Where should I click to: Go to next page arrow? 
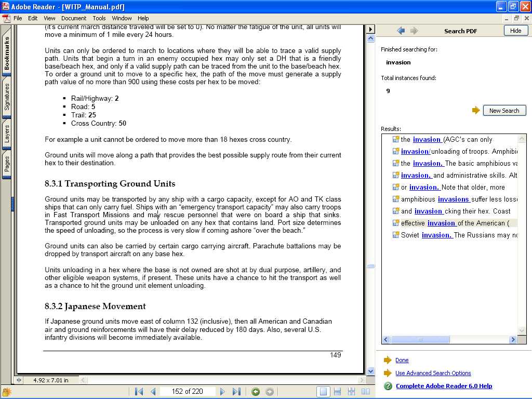point(222,392)
